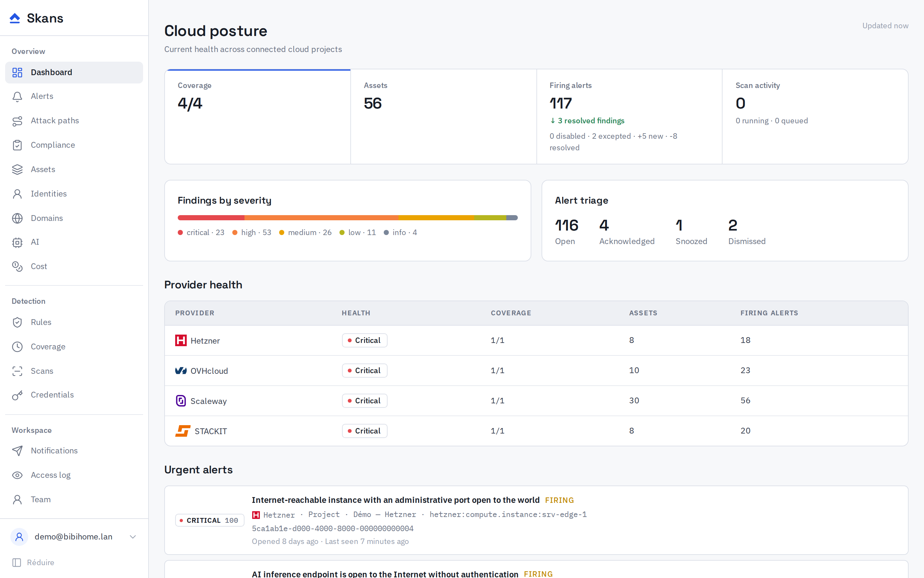Click the CRITICAL 100 severity badge
The width and height of the screenshot is (924, 578).
click(210, 520)
